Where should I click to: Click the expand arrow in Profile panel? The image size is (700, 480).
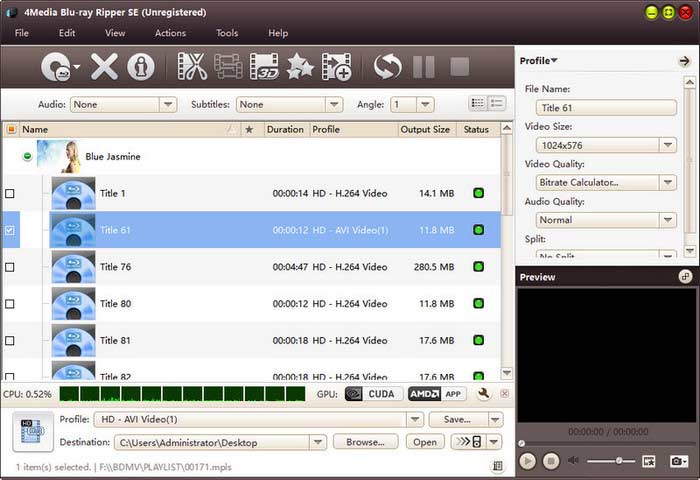pyautogui.click(x=684, y=61)
